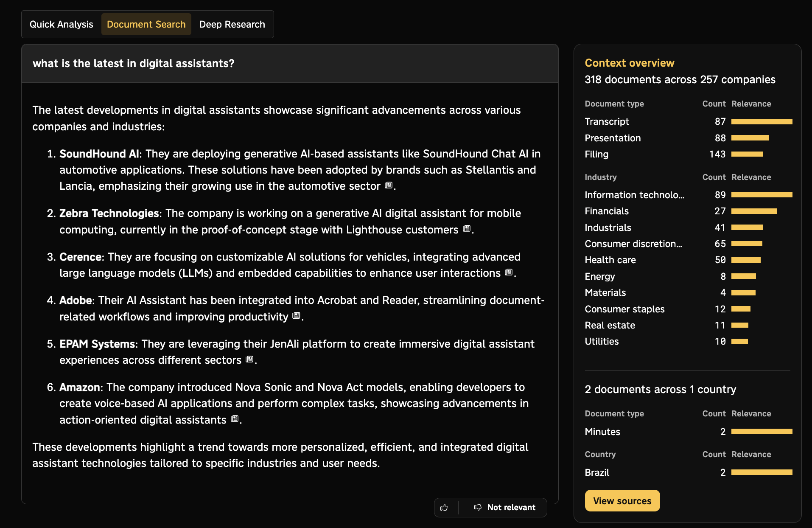The width and height of the screenshot is (812, 528).
Task: Select the Health care industry row
Action: [x=688, y=260]
